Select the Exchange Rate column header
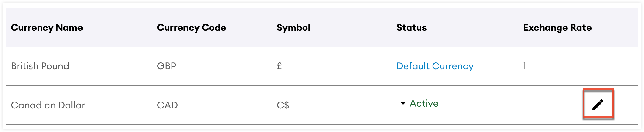 tap(557, 28)
